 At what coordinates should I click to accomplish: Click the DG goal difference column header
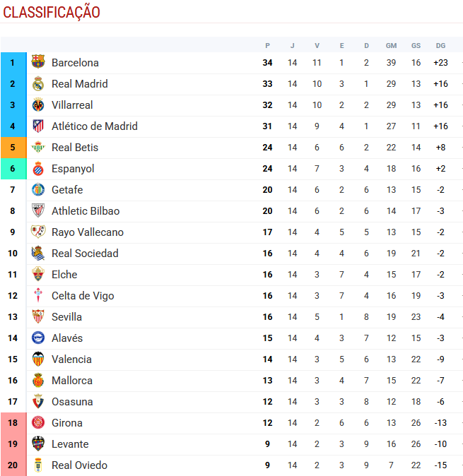coord(440,45)
